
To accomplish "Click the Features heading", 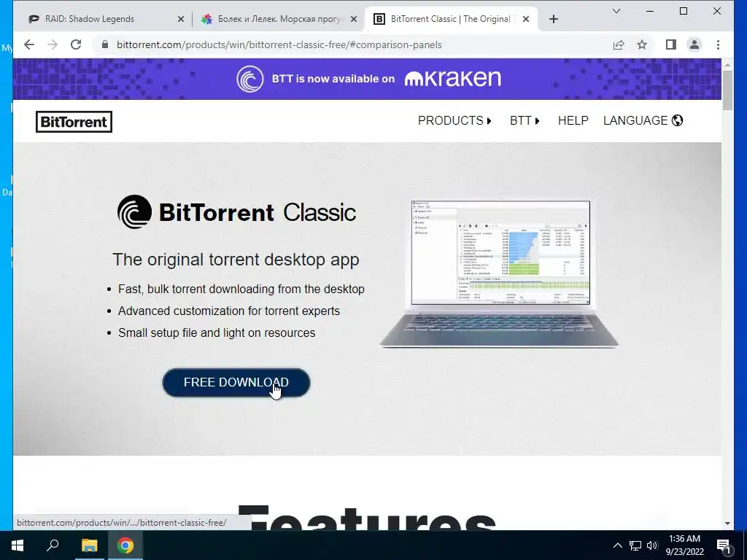I will 368,517.
